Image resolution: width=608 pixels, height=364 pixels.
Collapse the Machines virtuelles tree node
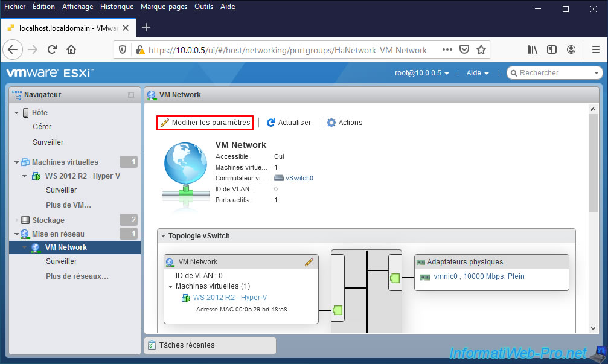pyautogui.click(x=17, y=162)
